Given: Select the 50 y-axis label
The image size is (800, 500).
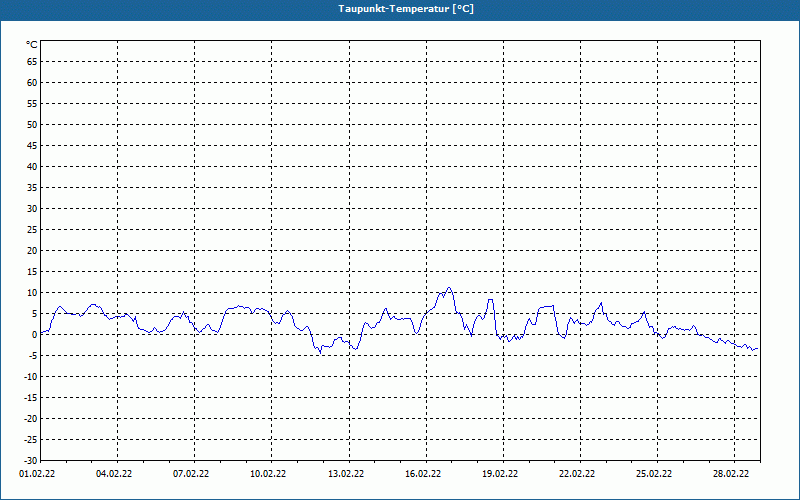Looking at the screenshot, I should point(32,124).
